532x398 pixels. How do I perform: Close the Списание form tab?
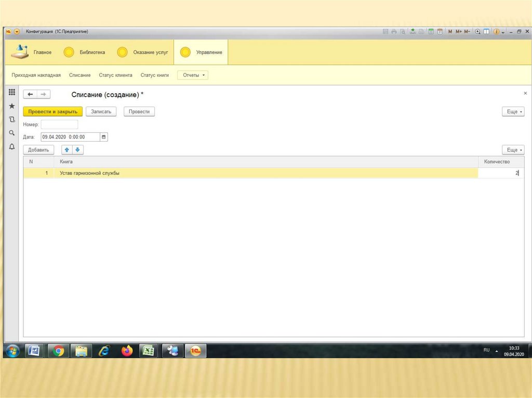point(525,93)
